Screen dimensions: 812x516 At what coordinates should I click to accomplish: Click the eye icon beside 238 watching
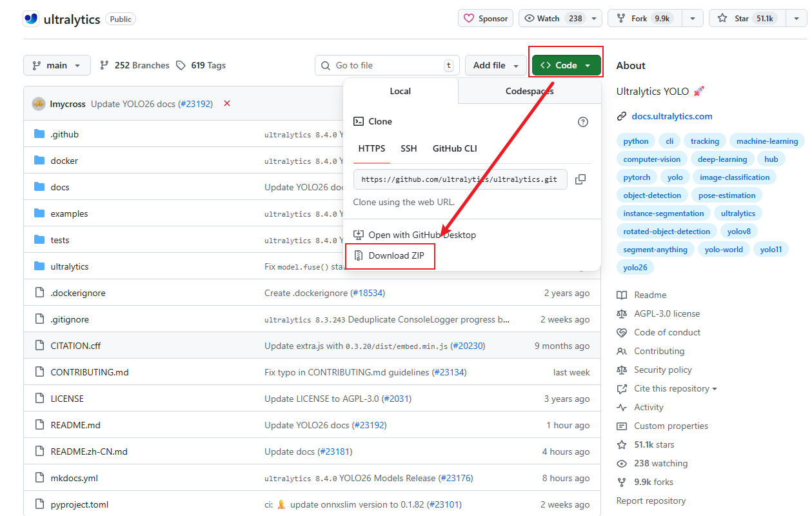[x=622, y=463]
